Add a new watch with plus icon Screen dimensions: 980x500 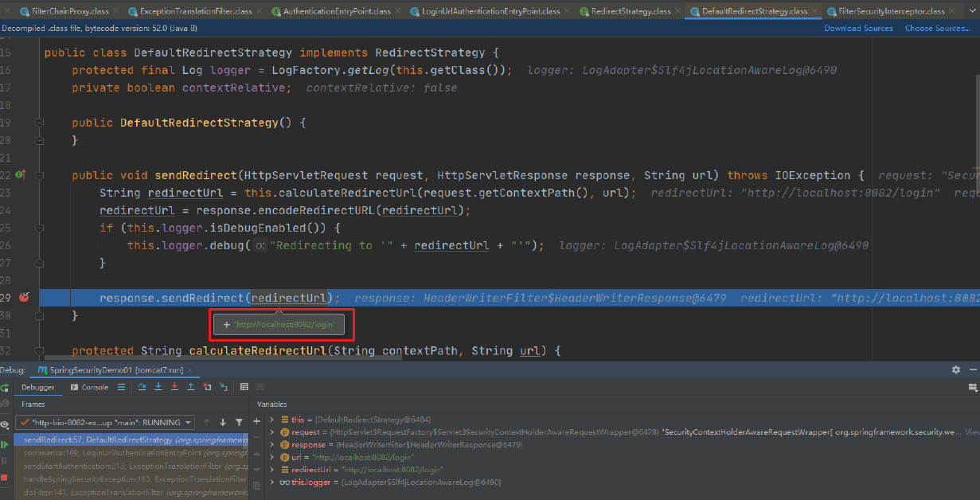256,421
